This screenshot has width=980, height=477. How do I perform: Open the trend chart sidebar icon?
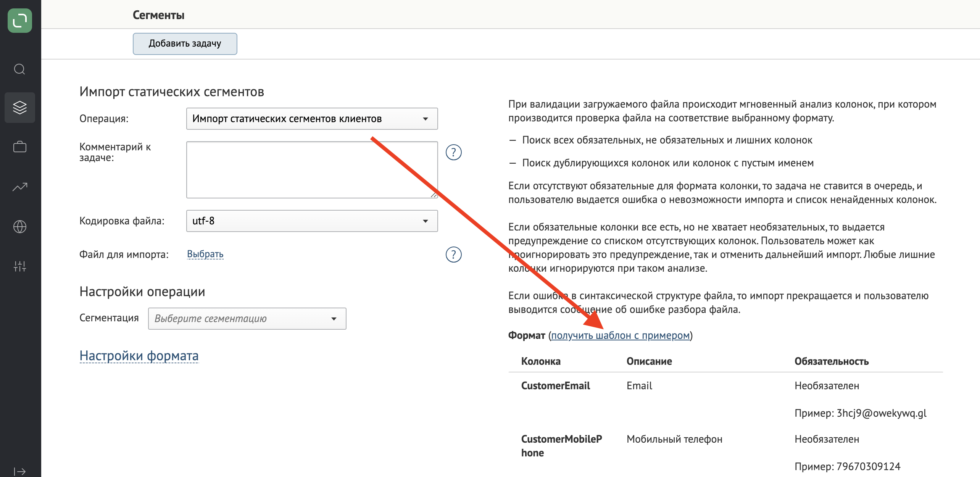click(20, 187)
